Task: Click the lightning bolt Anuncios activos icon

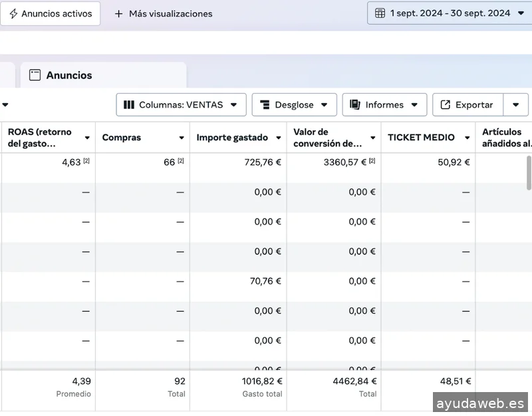Action: (x=13, y=13)
